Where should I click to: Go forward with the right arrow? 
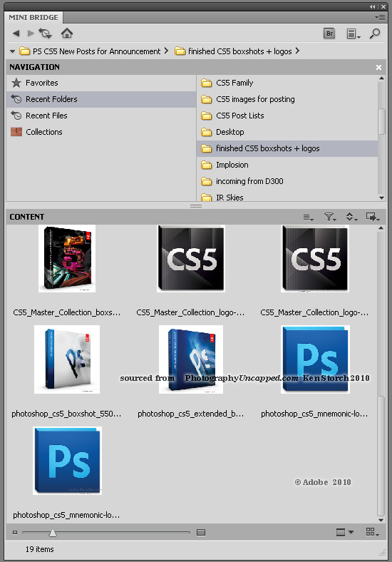point(31,34)
